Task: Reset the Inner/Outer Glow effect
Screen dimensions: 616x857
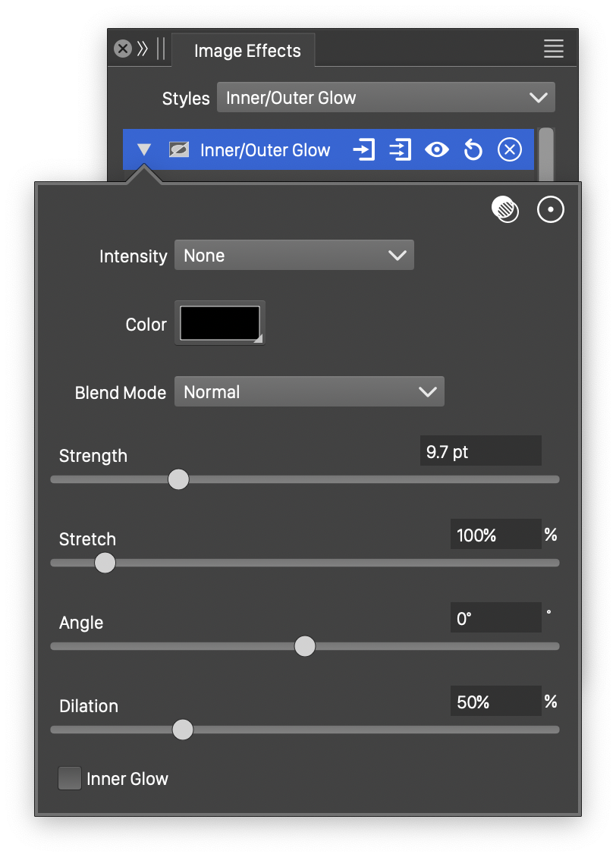Action: pyautogui.click(x=473, y=150)
